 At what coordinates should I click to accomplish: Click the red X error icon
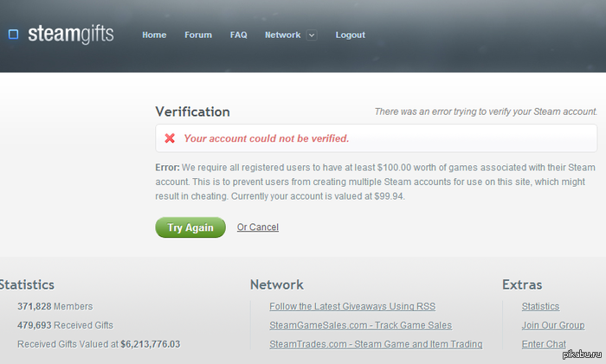pos(170,138)
